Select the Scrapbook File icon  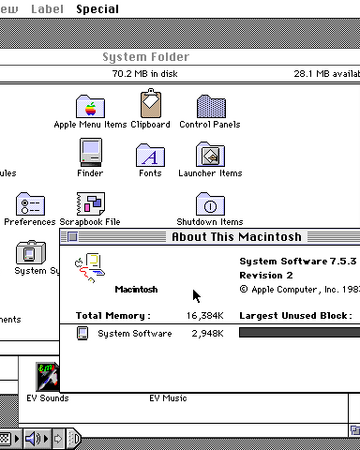[91, 204]
